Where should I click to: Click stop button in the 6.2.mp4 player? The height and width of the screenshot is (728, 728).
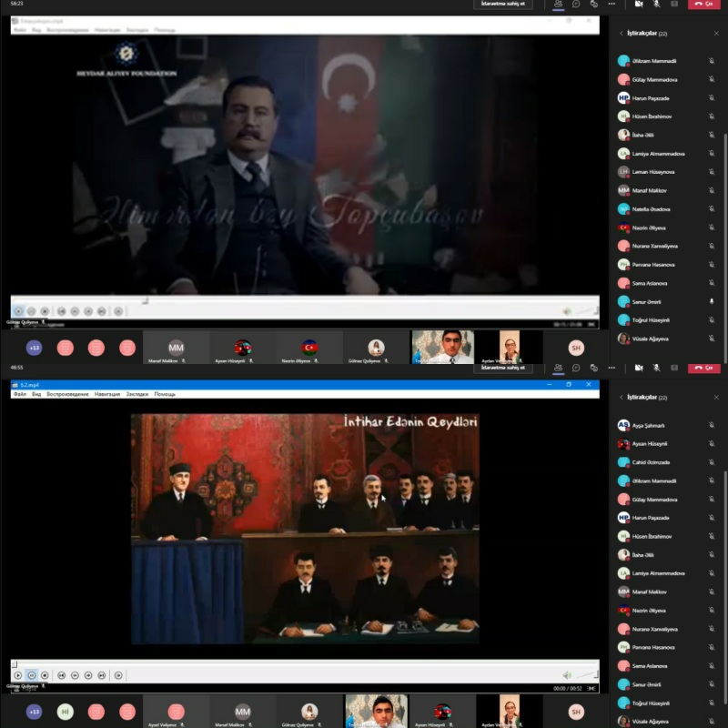point(45,675)
